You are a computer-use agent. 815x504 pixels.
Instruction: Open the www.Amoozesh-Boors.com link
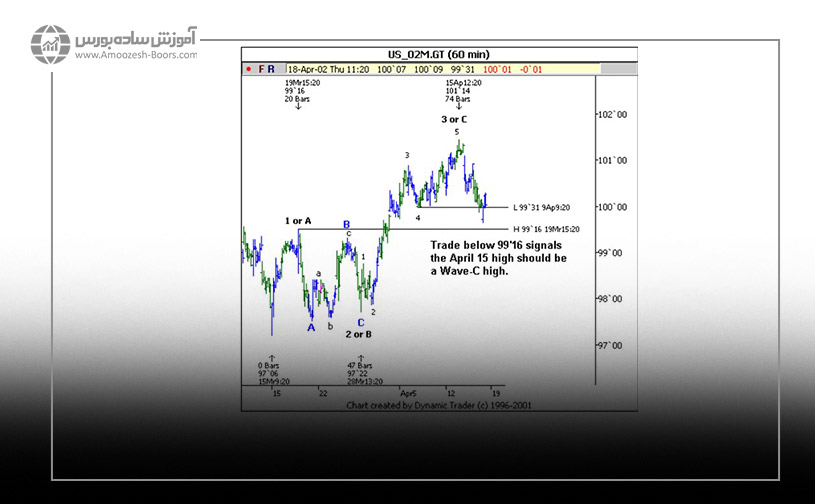(134, 56)
